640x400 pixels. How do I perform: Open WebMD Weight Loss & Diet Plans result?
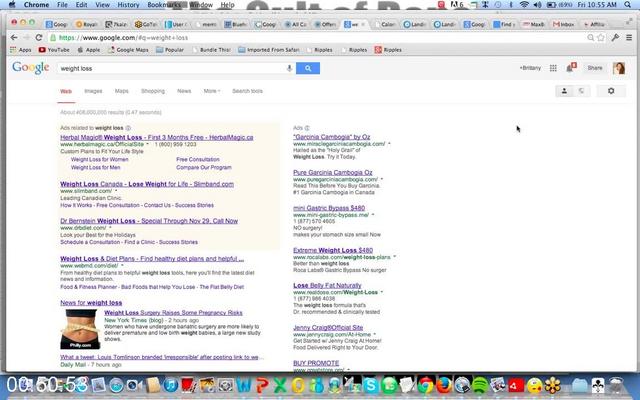pyautogui.click(x=152, y=259)
